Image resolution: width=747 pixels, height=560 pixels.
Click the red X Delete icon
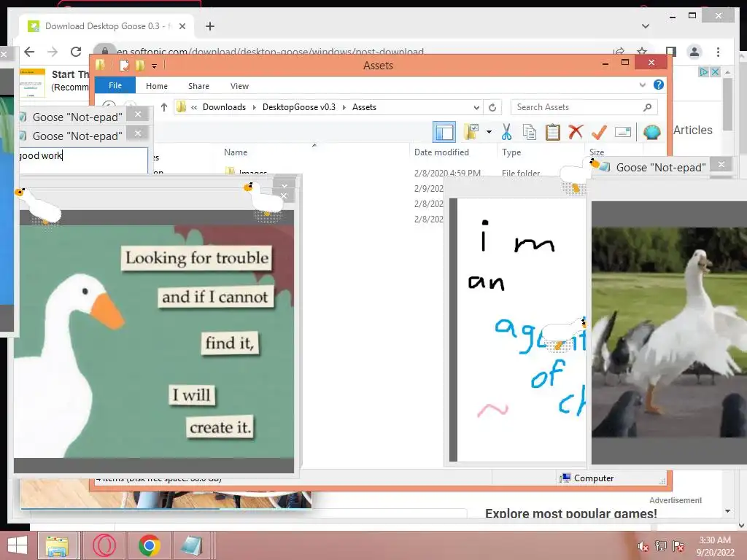[x=576, y=131]
